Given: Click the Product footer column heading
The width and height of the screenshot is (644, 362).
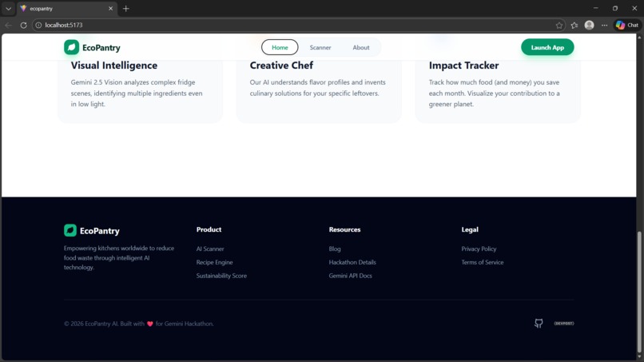Looking at the screenshot, I should pyautogui.click(x=209, y=229).
